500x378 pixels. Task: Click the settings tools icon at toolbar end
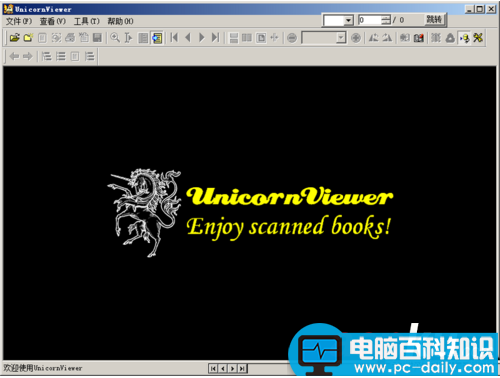click(478, 38)
